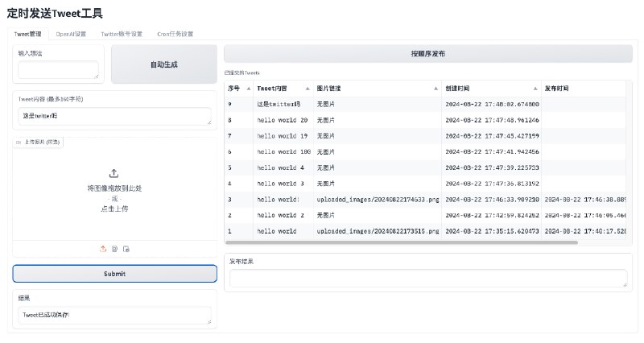Click the creation time 17:47:36.813192 cell
The image size is (644, 343).
click(x=492, y=184)
